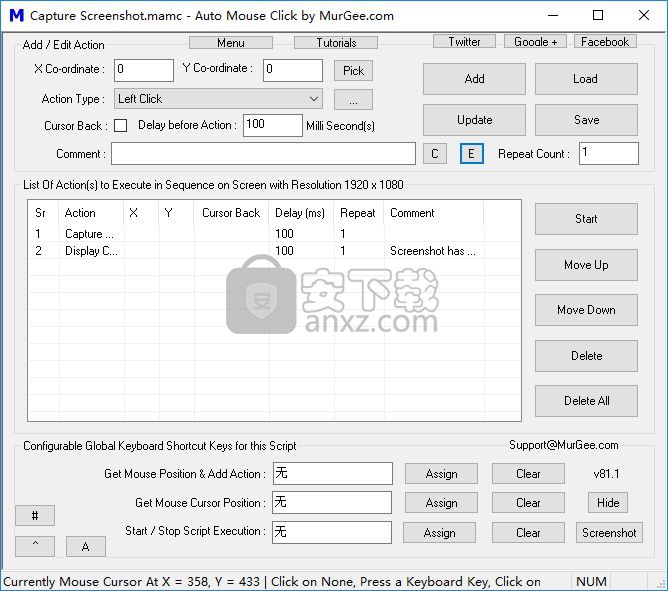Click the Action column header
668x591 pixels.
tap(92, 213)
